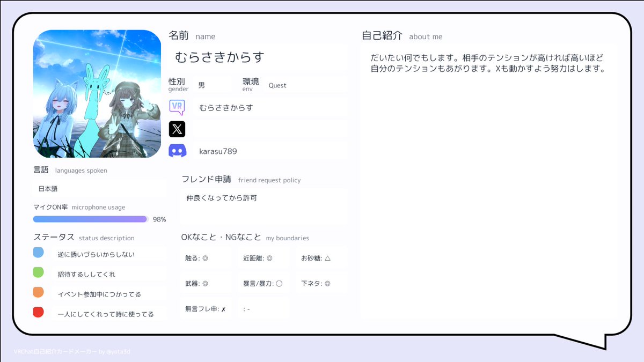Click the 98% microphone value
The width and height of the screenshot is (644, 362).
click(x=159, y=219)
